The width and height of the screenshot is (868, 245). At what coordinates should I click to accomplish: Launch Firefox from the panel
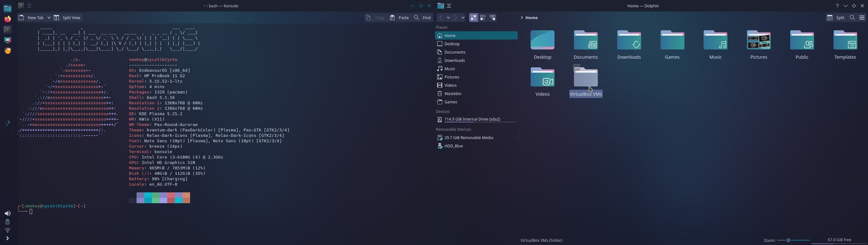7,19
